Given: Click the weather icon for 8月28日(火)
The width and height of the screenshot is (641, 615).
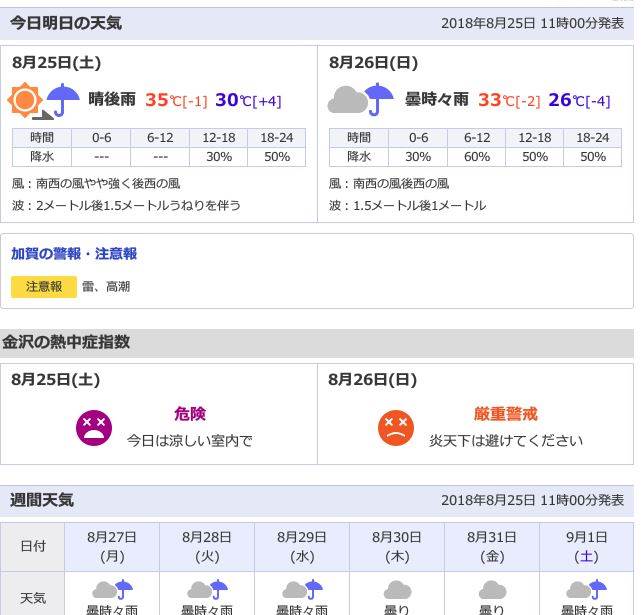Looking at the screenshot, I should click(207, 589).
